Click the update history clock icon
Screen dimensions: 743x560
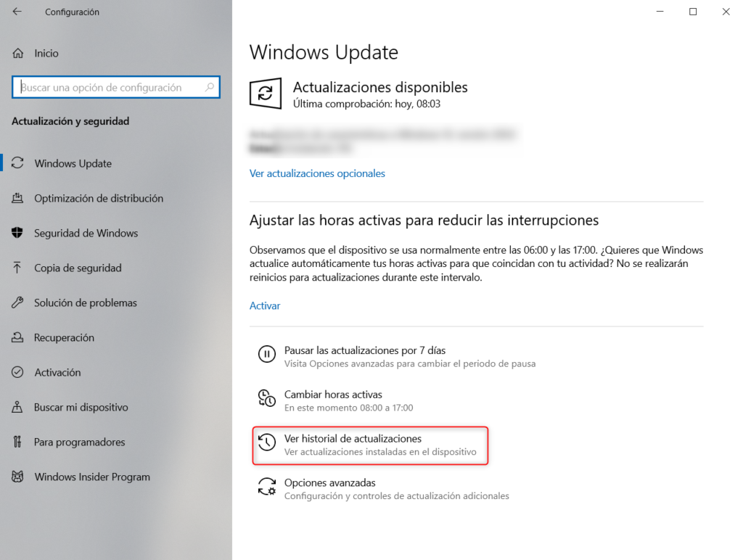coord(267,442)
